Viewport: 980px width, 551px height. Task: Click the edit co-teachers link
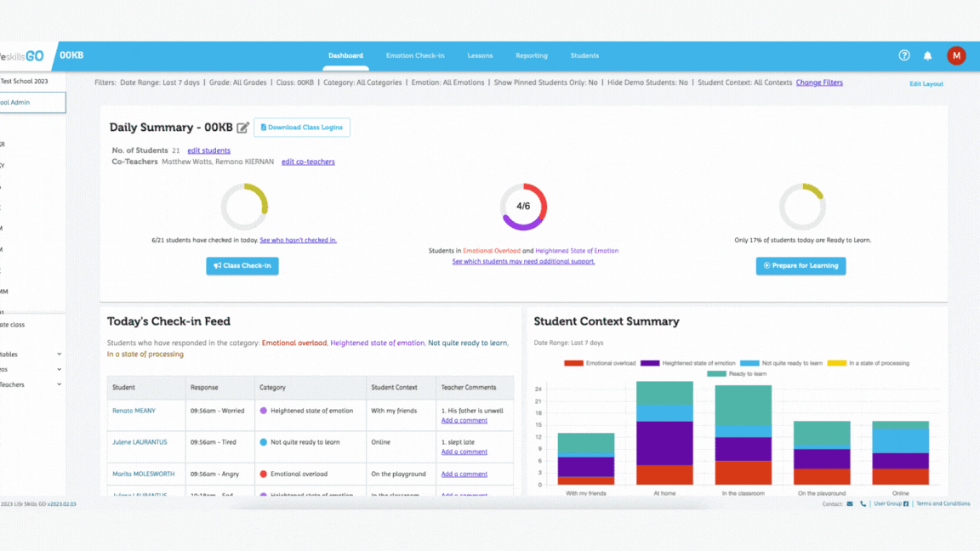[x=308, y=162]
